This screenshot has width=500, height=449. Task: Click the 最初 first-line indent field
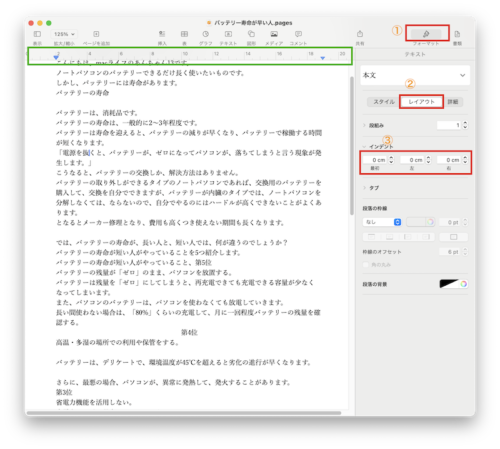pyautogui.click(x=375, y=160)
